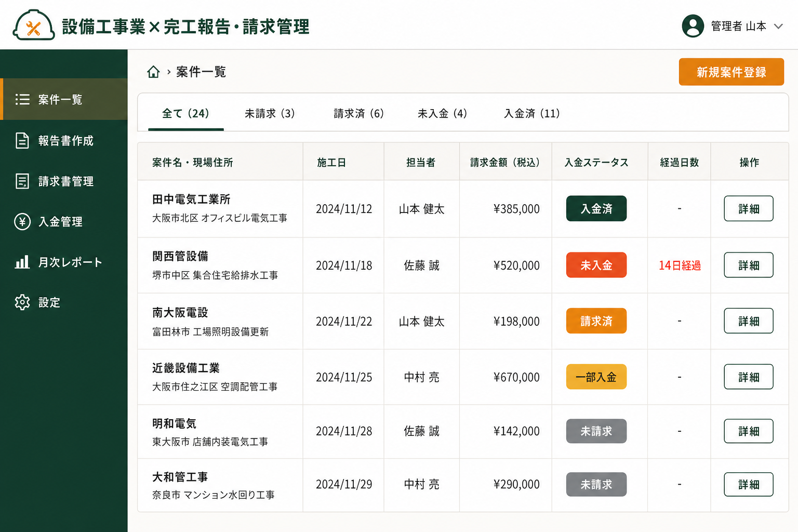798x532 pixels.
Task: Click the 請求済 status badge for 南大阪電設
Action: pos(596,321)
